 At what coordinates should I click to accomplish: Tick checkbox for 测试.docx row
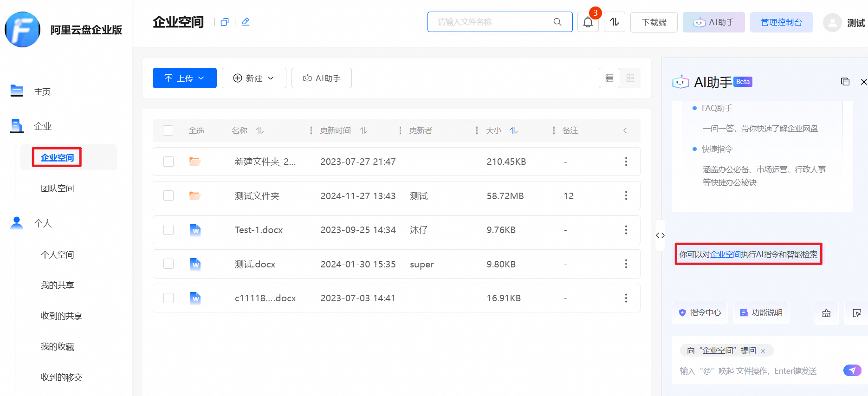[x=168, y=264]
